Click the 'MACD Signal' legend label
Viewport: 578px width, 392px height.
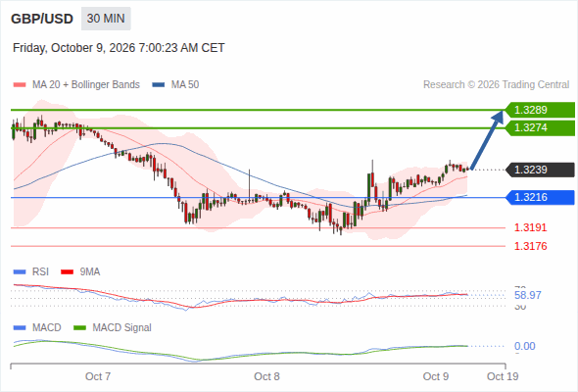coord(122,328)
